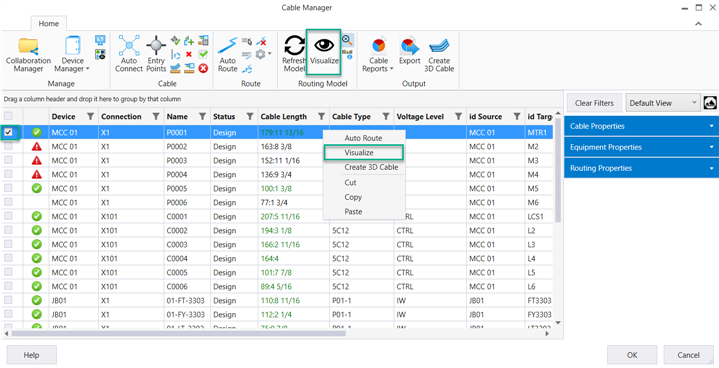Check the P0005 row checkbox

tap(8, 188)
